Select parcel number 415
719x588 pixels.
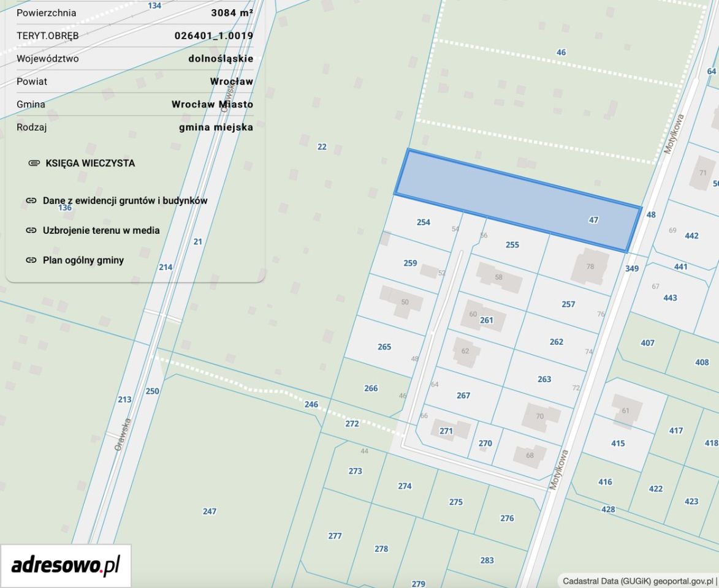coord(618,443)
